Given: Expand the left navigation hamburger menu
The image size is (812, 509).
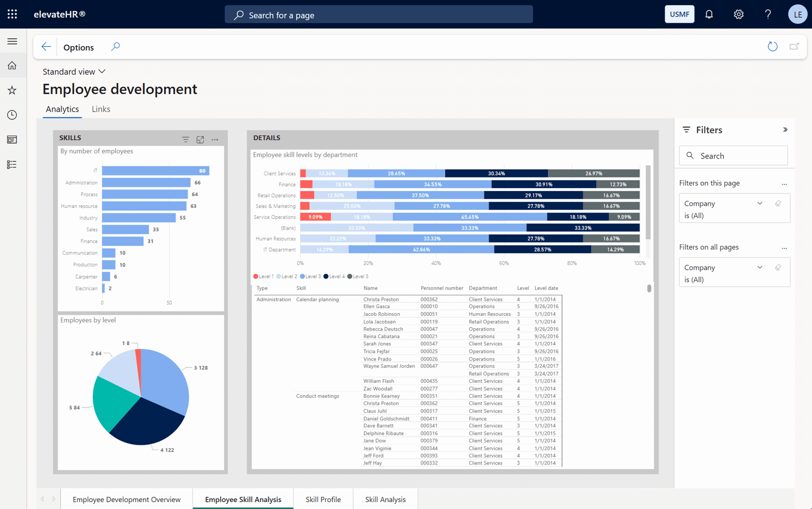Looking at the screenshot, I should tap(12, 42).
